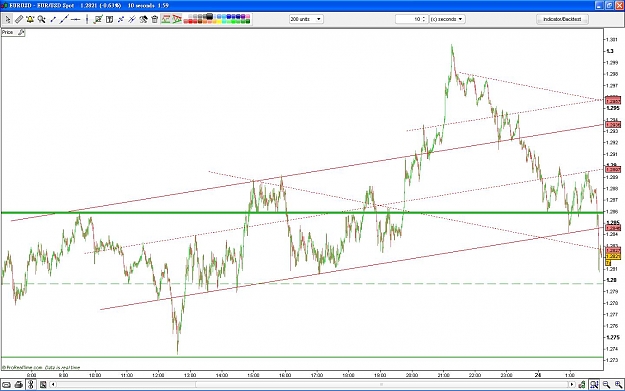Screen dimensions: 625x391
Task: Open the alarm bell alert tool
Action: click(30, 19)
